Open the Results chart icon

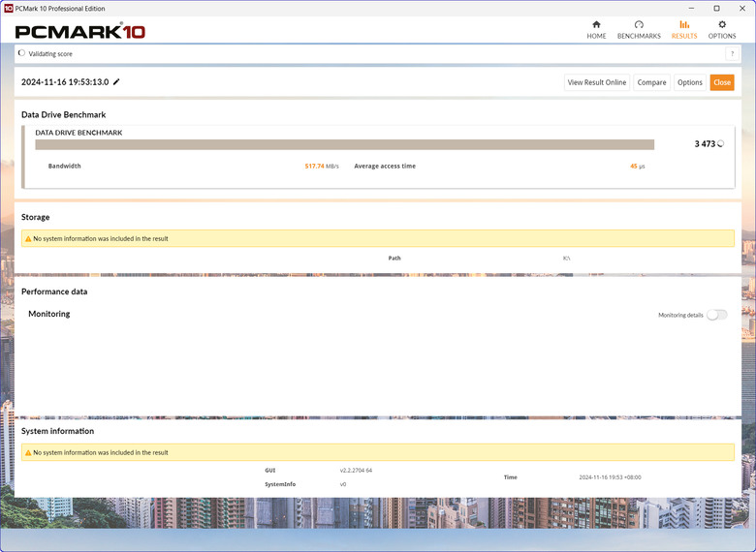[x=684, y=24]
